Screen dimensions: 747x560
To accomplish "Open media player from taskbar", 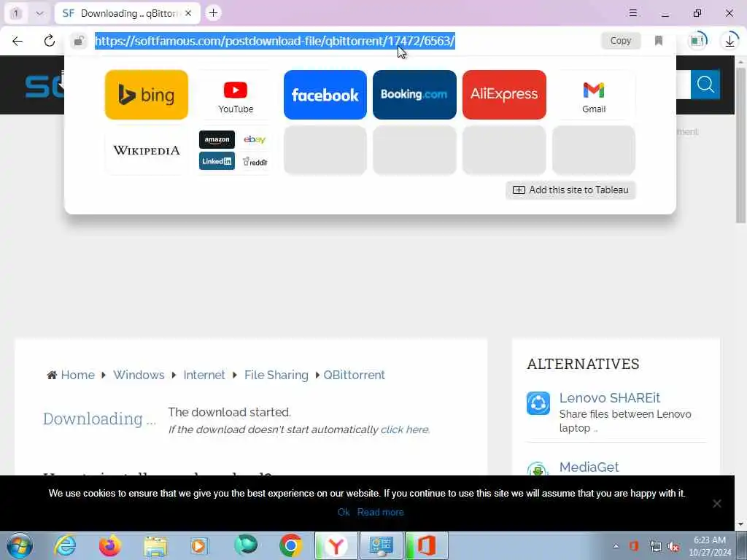I will [199, 545].
